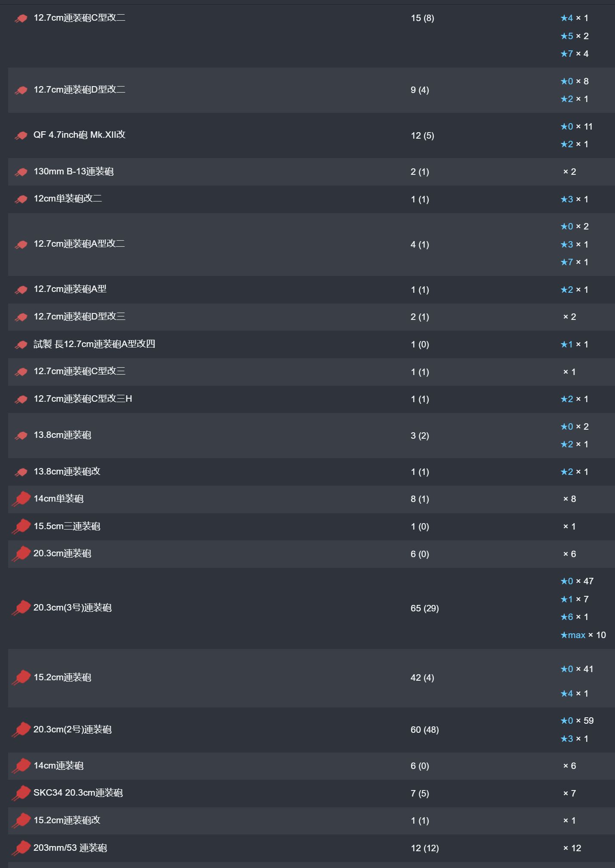This screenshot has height=868, width=615.
Task: Click the 42 (4) count for 15.2cm連装砲
Action: point(422,678)
